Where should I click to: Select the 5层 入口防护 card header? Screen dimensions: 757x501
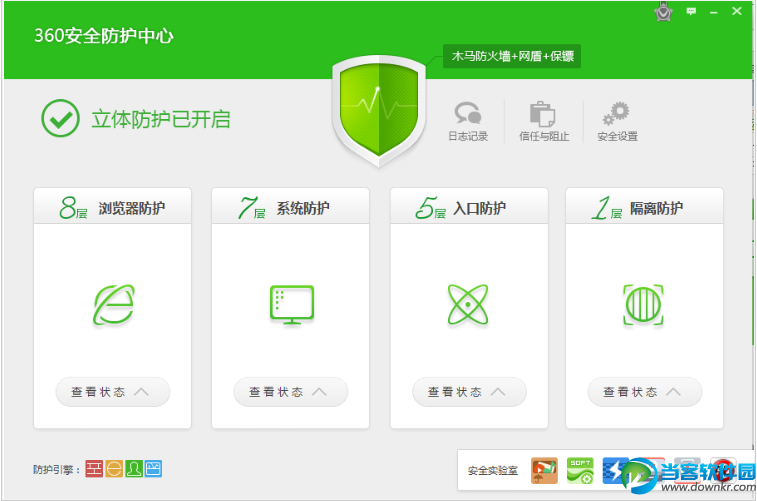tap(469, 207)
